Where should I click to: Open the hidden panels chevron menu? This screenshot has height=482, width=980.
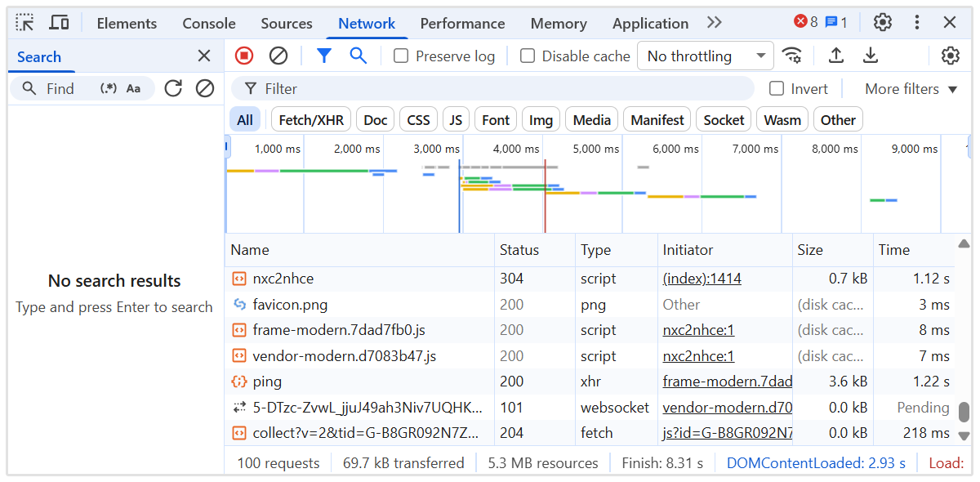tap(714, 22)
